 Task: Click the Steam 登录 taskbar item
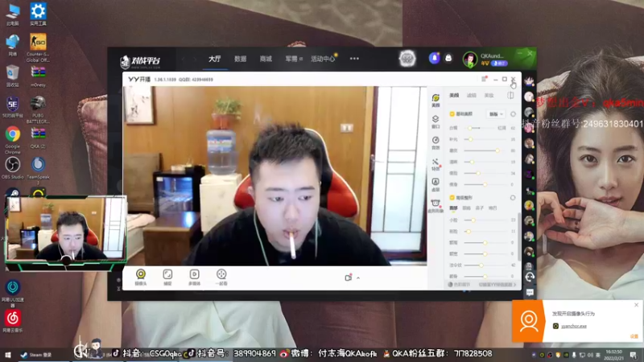pyautogui.click(x=37, y=355)
